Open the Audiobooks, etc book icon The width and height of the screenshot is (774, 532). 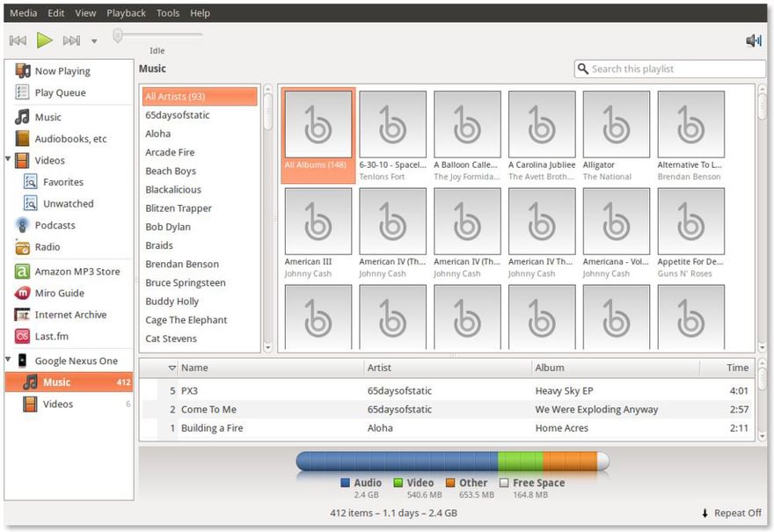click(x=22, y=139)
